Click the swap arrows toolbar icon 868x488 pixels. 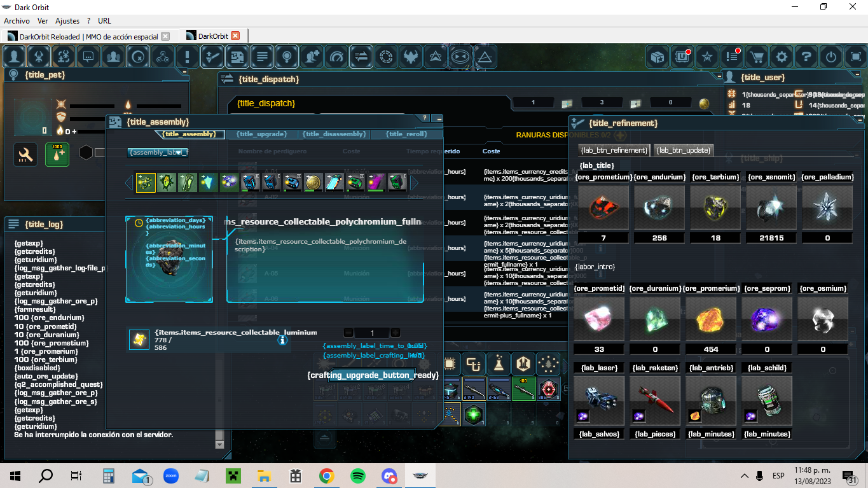pyautogui.click(x=361, y=57)
